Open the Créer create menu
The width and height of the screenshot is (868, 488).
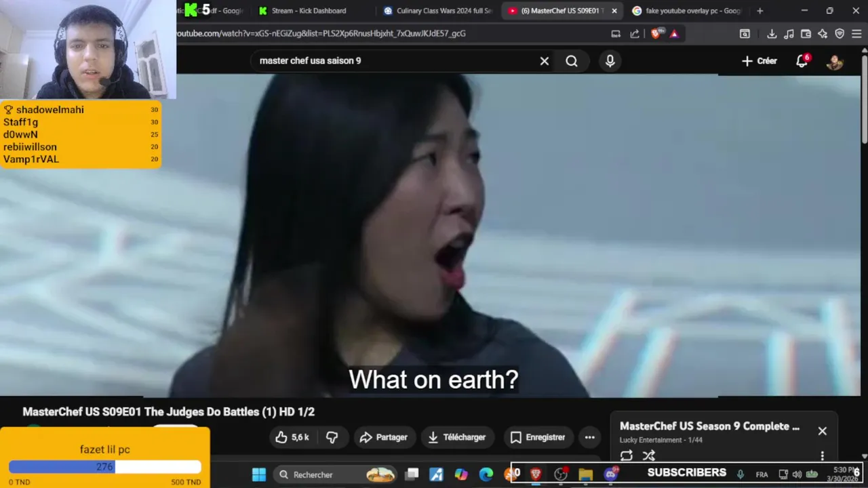coord(759,61)
